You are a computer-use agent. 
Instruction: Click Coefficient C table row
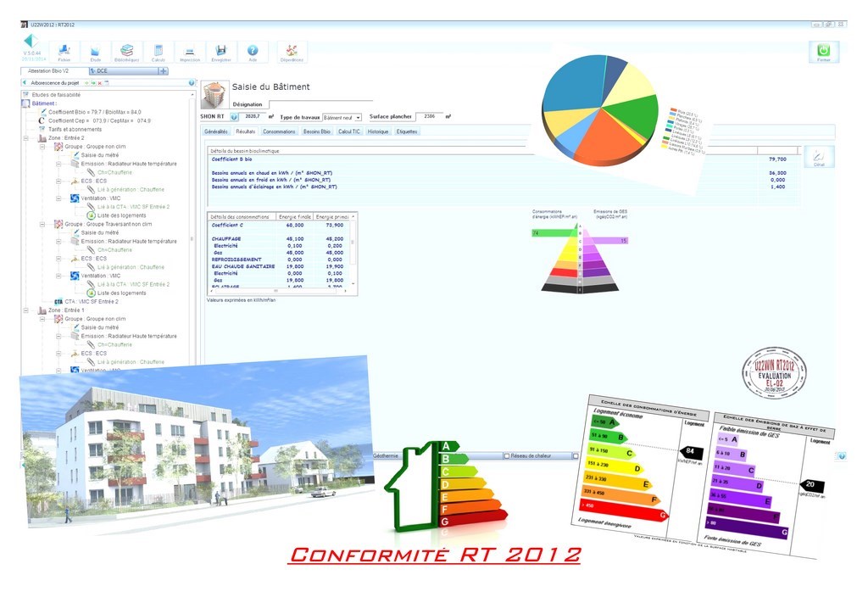click(x=279, y=226)
